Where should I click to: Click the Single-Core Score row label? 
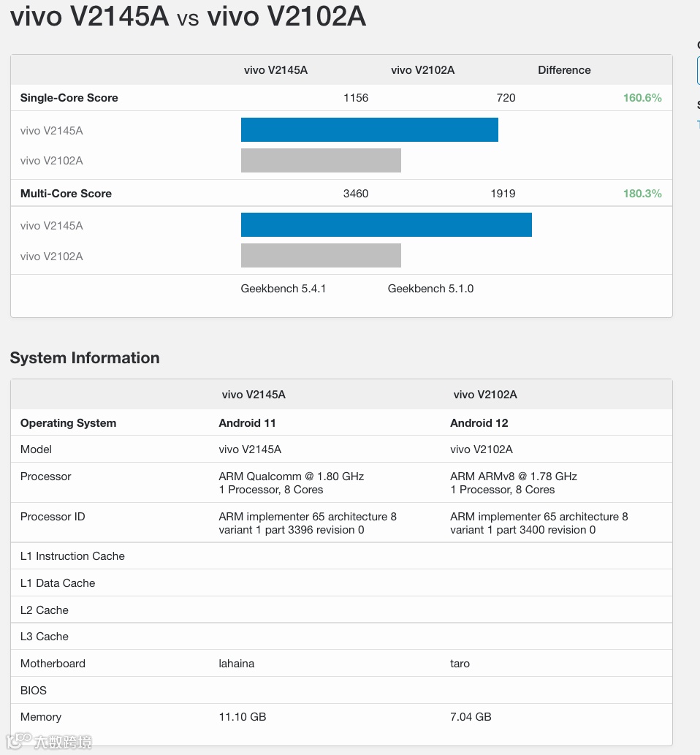coord(69,98)
